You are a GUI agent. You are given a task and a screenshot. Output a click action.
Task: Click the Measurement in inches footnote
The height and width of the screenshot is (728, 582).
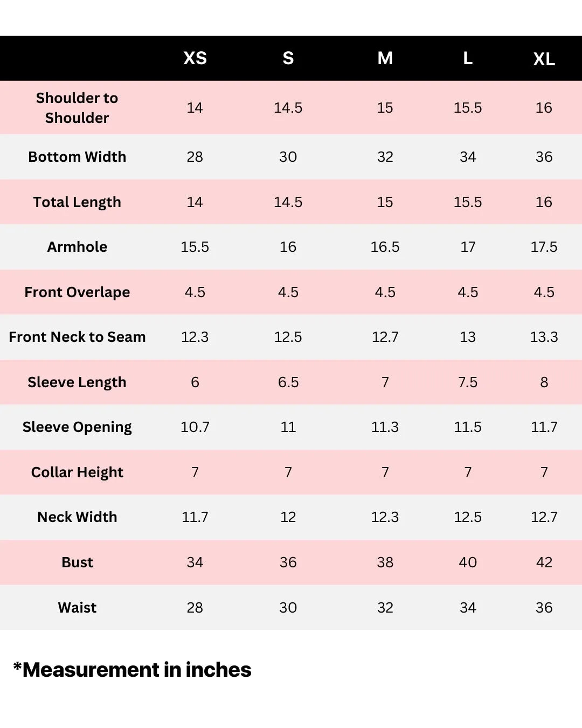pyautogui.click(x=132, y=670)
